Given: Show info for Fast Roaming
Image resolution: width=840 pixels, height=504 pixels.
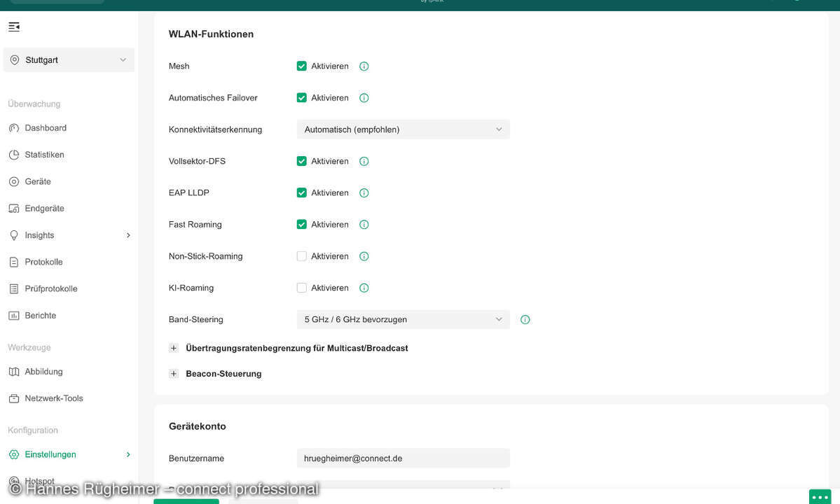Looking at the screenshot, I should click(x=364, y=225).
